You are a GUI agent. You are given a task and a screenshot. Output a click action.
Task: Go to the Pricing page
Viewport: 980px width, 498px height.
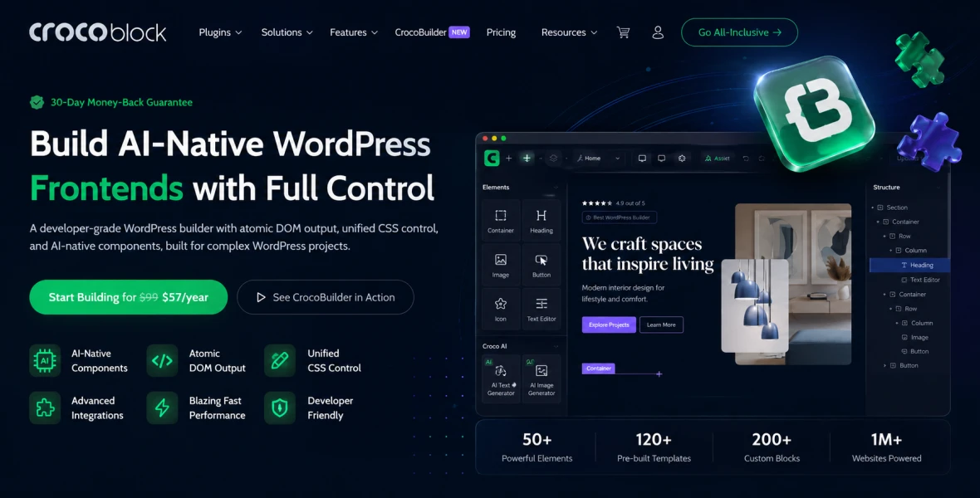click(x=502, y=32)
